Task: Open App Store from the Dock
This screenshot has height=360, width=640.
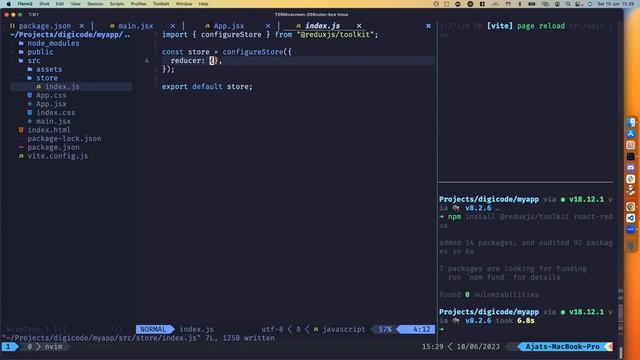Action: click(x=631, y=133)
